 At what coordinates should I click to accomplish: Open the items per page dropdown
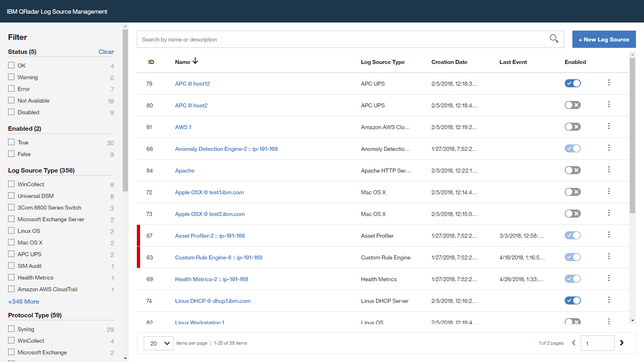coord(159,343)
